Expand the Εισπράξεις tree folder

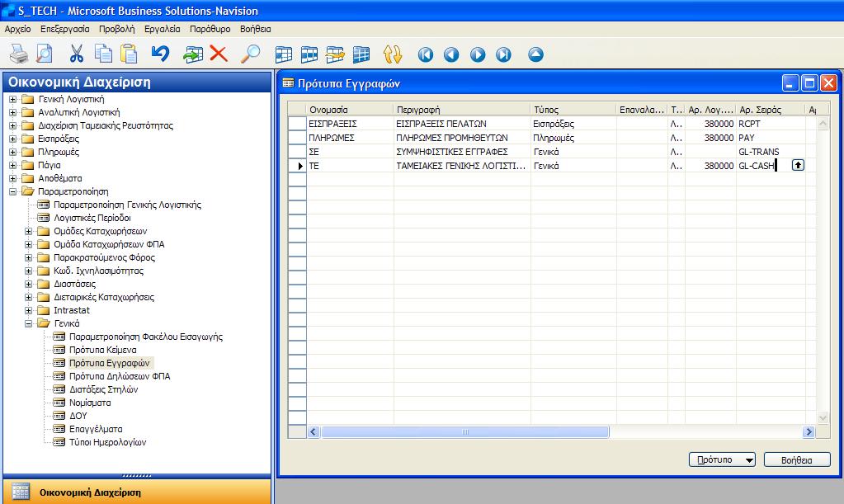coord(13,139)
